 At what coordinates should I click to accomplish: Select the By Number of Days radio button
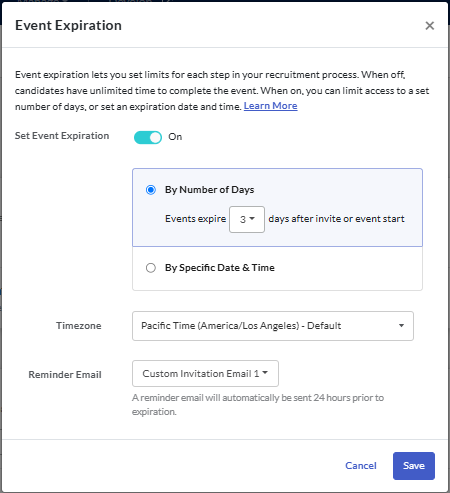151,190
